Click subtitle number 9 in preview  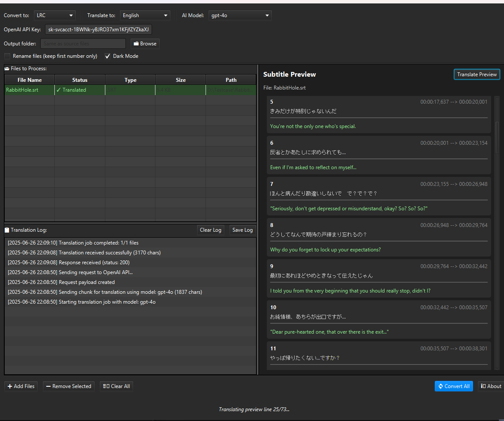pos(271,266)
